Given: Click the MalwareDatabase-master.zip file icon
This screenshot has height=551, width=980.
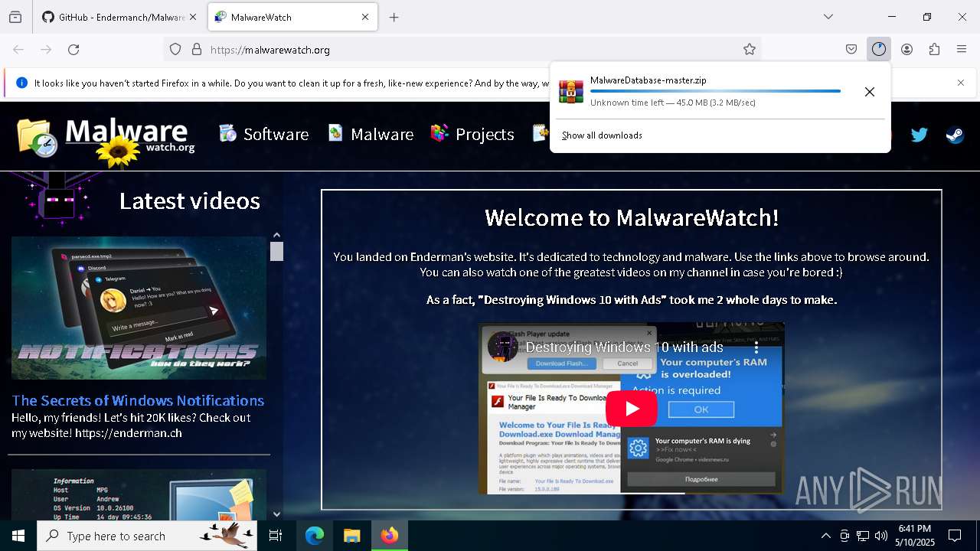Looking at the screenshot, I should [x=570, y=91].
